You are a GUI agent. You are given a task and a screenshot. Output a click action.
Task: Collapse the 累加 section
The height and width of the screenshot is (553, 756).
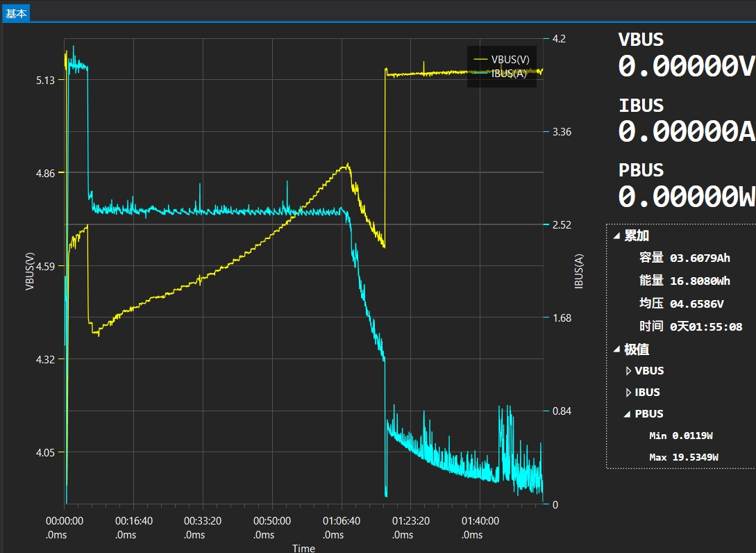[616, 236]
